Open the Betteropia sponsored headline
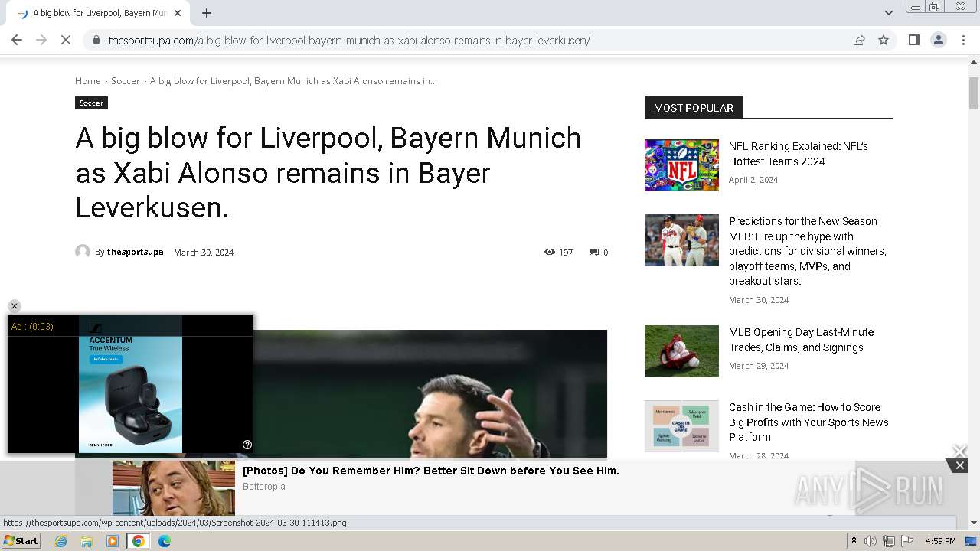 click(431, 471)
